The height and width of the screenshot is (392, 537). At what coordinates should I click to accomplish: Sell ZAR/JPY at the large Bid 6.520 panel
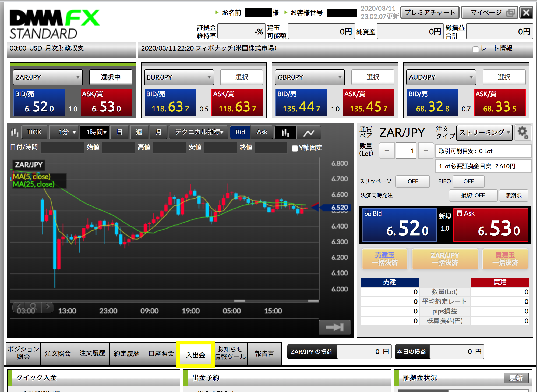tap(399, 225)
